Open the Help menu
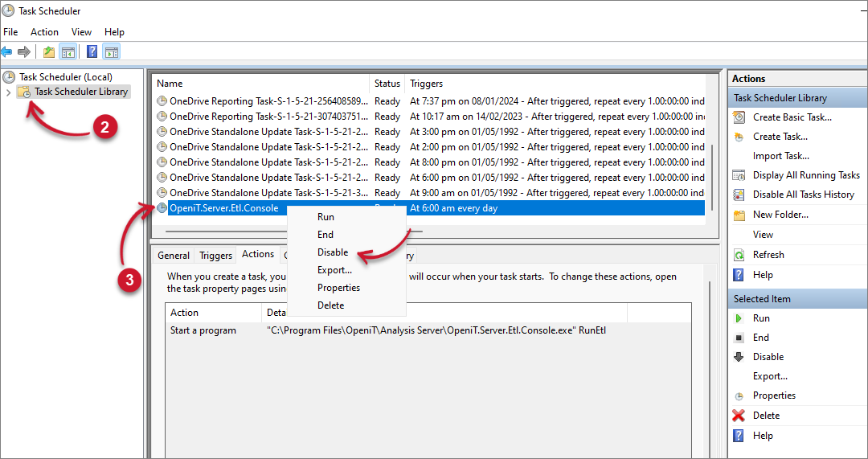Screen dimensions: 868x459 tap(115, 32)
